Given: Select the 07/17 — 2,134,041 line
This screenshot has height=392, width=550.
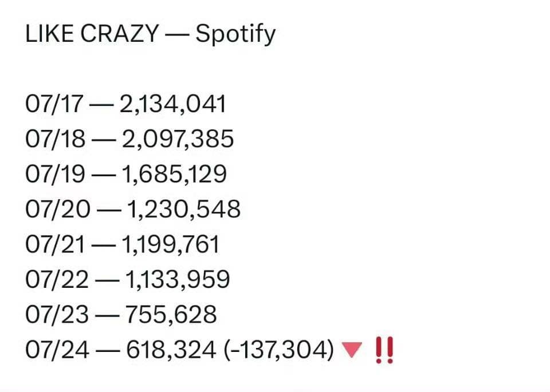Looking at the screenshot, I should [x=125, y=104].
